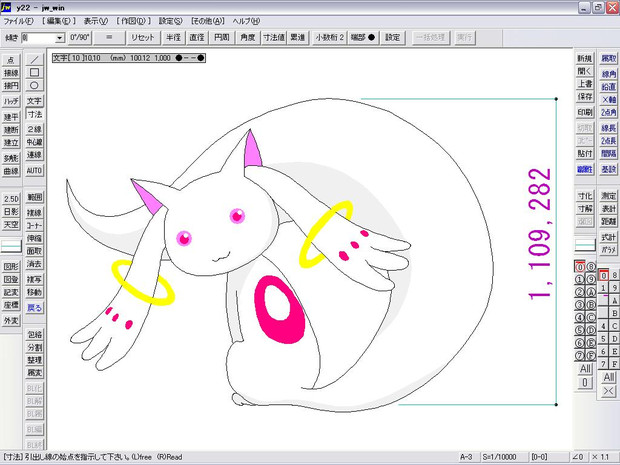Image resolution: width=620 pixels, height=465 pixels.
Task: Activate the 複写 copy tool
Action: tap(34, 279)
